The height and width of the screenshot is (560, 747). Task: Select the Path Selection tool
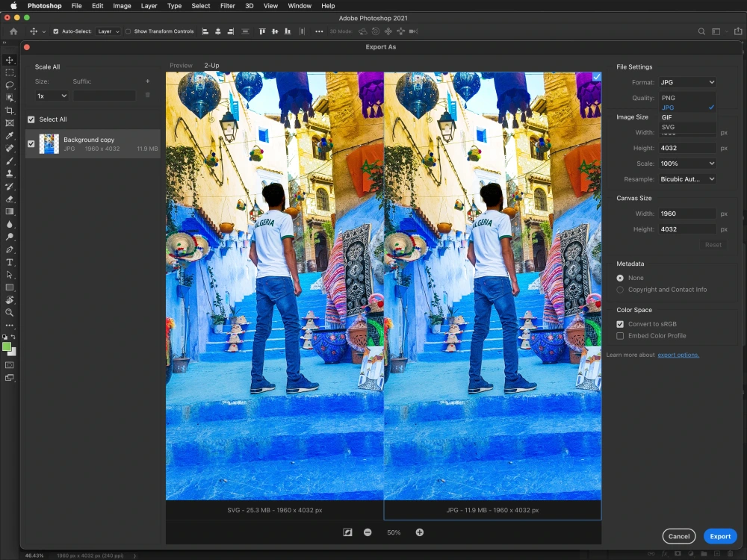(x=10, y=274)
